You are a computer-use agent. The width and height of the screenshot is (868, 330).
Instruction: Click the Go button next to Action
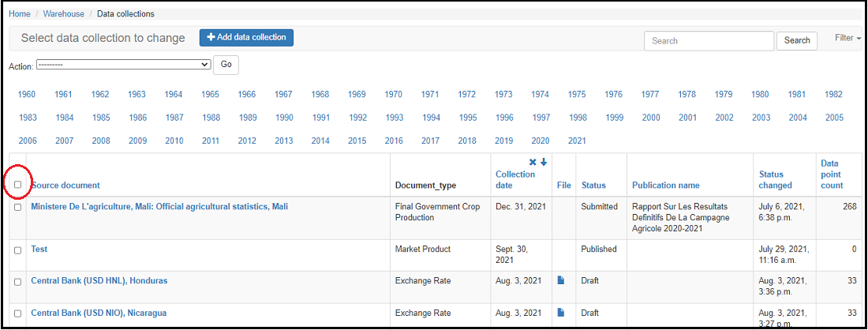[226, 65]
